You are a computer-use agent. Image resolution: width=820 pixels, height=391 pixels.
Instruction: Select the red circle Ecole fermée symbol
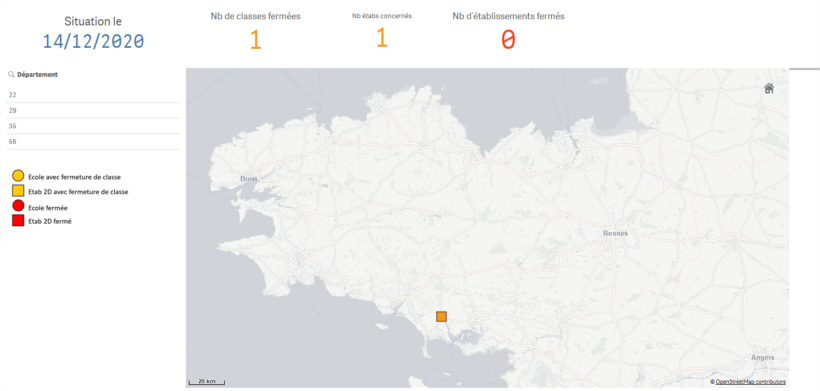pos(18,206)
